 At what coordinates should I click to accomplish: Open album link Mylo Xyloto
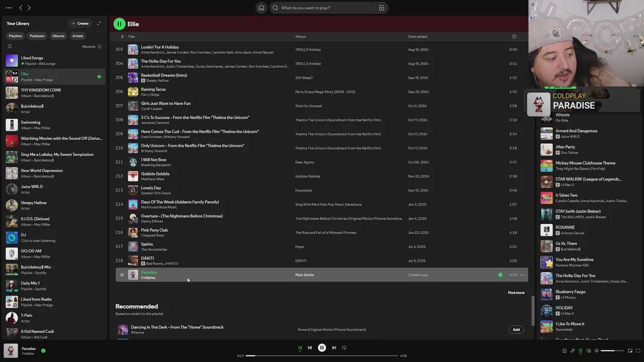click(x=304, y=275)
